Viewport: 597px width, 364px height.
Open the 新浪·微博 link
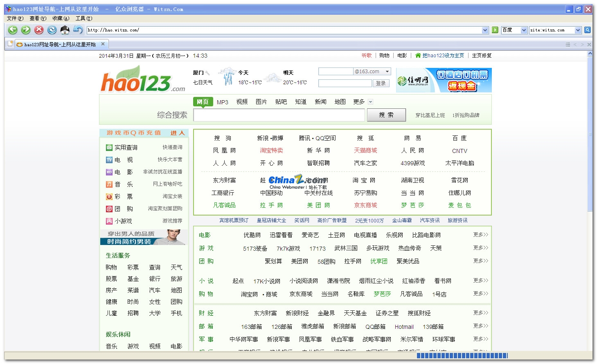(270, 138)
